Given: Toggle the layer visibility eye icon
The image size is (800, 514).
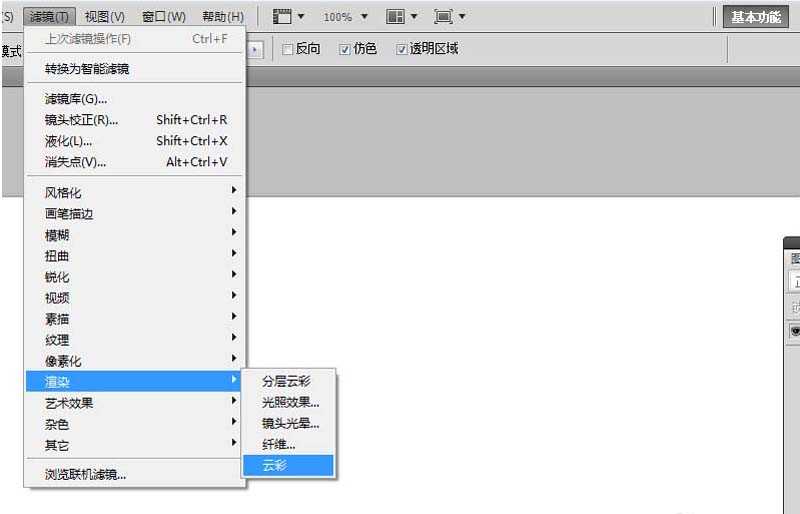Looking at the screenshot, I should point(795,330).
